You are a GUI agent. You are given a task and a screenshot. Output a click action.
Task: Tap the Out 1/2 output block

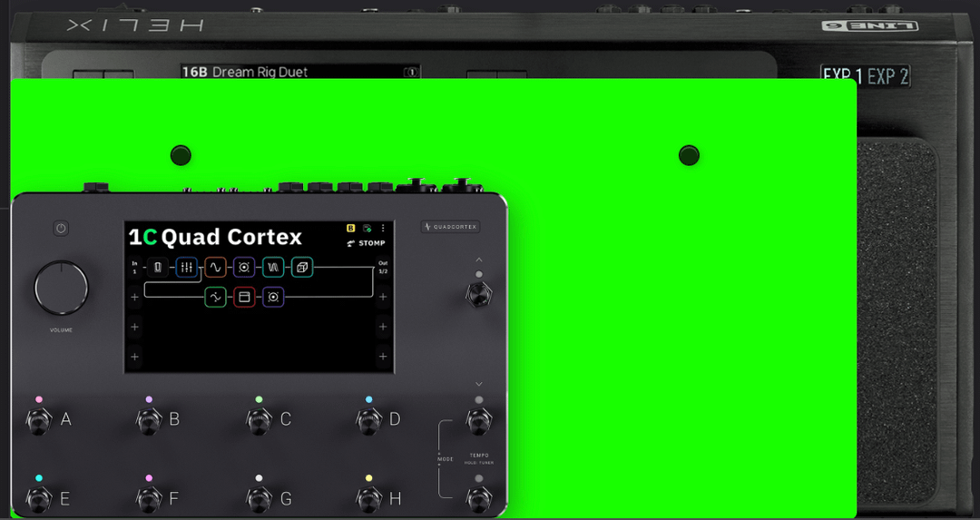[x=383, y=268]
